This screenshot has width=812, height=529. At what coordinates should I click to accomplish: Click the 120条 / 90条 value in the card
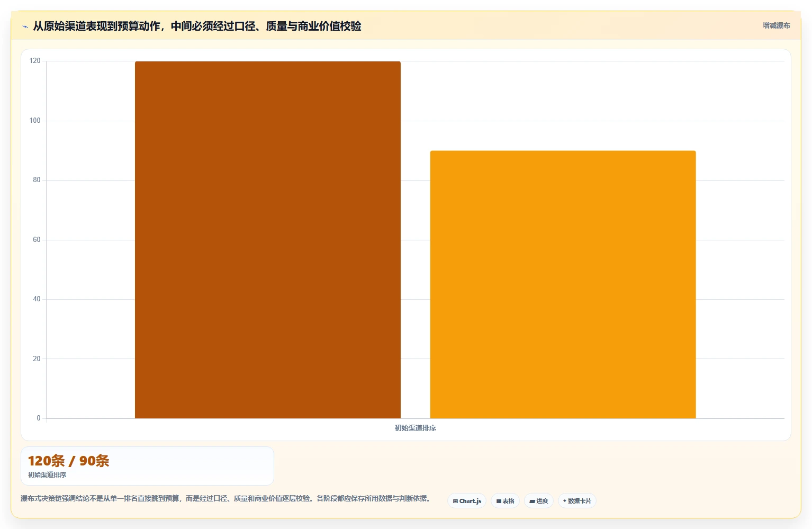(68, 461)
